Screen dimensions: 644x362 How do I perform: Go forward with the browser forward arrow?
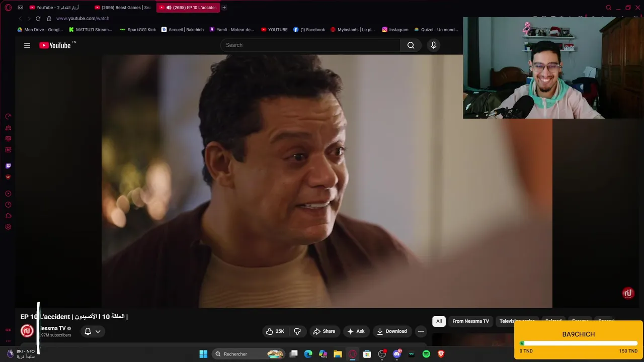29,19
